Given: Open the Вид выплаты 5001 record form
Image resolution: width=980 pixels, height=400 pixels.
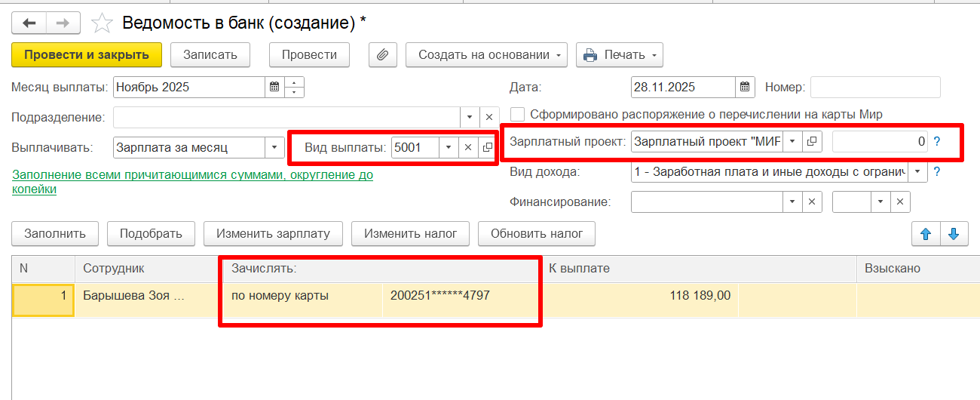Looking at the screenshot, I should tap(487, 147).
